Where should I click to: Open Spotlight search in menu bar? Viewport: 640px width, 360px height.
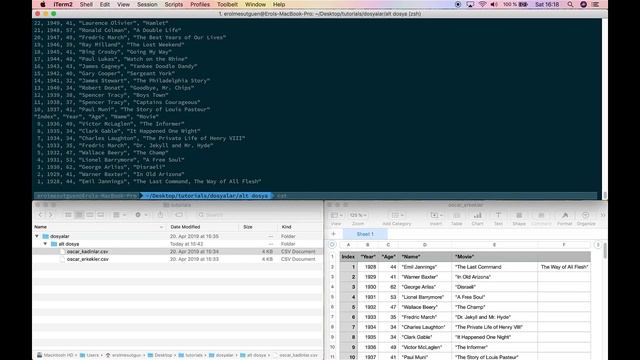[570, 4]
